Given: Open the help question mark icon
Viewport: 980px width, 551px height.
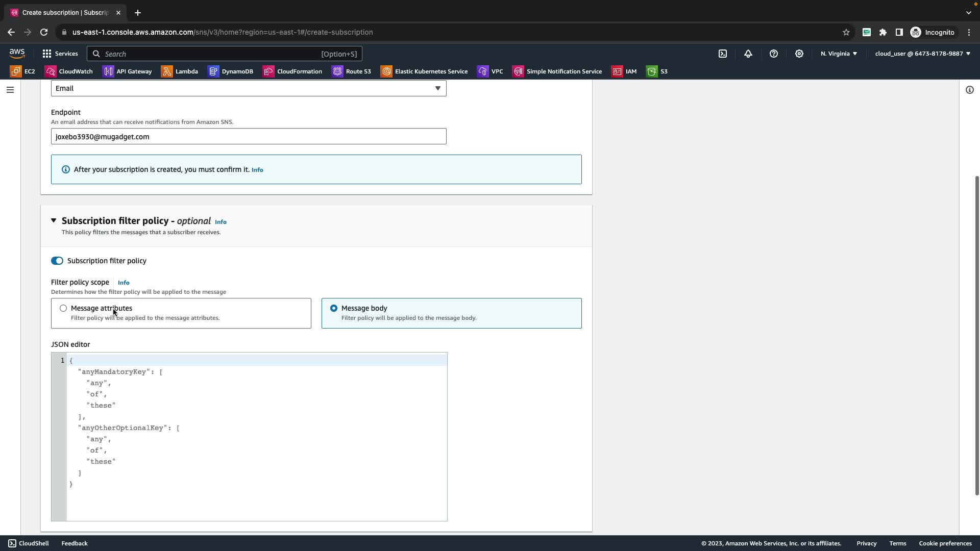Looking at the screenshot, I should [x=774, y=54].
